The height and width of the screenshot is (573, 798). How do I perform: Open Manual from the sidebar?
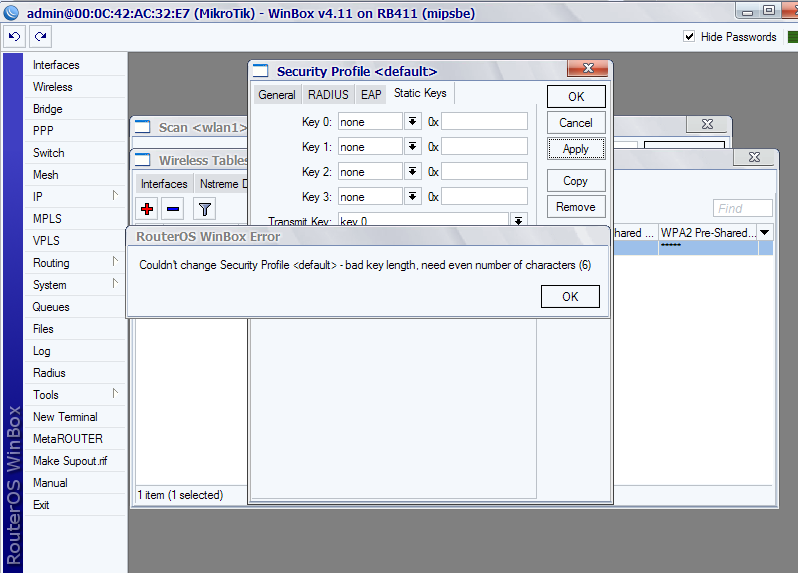[x=74, y=482]
